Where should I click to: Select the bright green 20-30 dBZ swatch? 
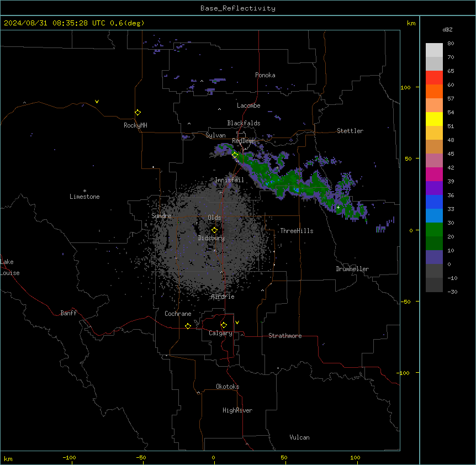pyautogui.click(x=434, y=230)
